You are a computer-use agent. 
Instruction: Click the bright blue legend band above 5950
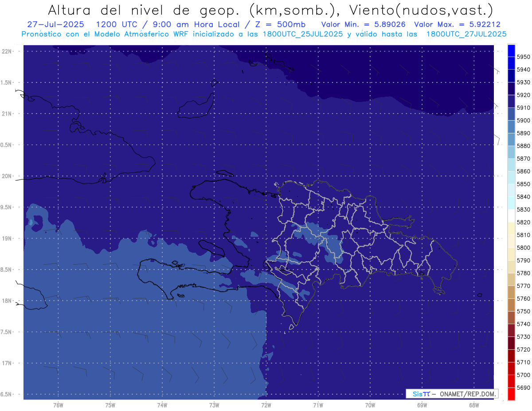[x=511, y=51]
